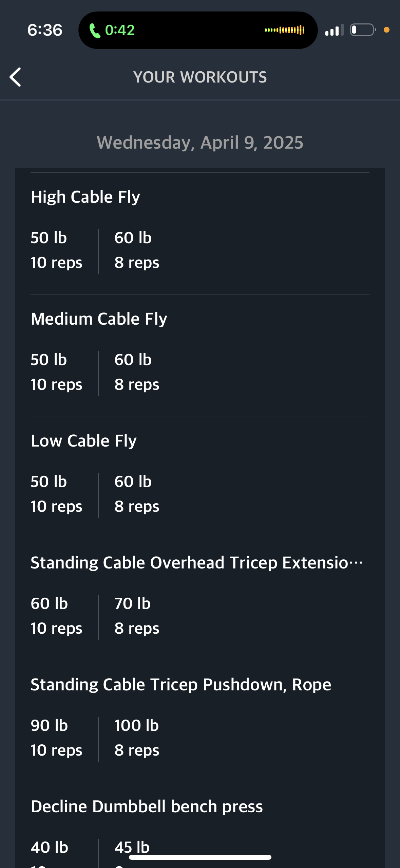Open the Low Cable Fly exercise
Screen dimensions: 400x868
click(x=84, y=441)
